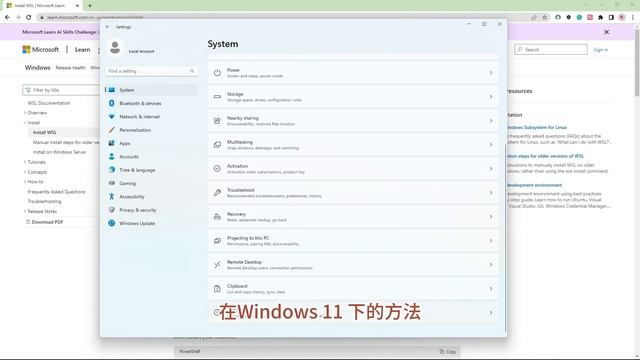Open Storage settings chevron
640x360 pixels.
(491, 97)
